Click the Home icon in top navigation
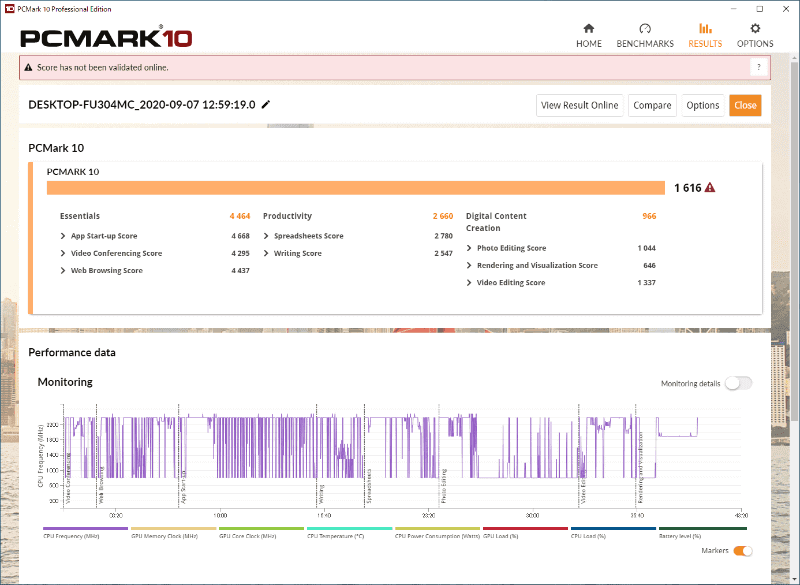Viewport: 800px width, 585px height. point(588,34)
